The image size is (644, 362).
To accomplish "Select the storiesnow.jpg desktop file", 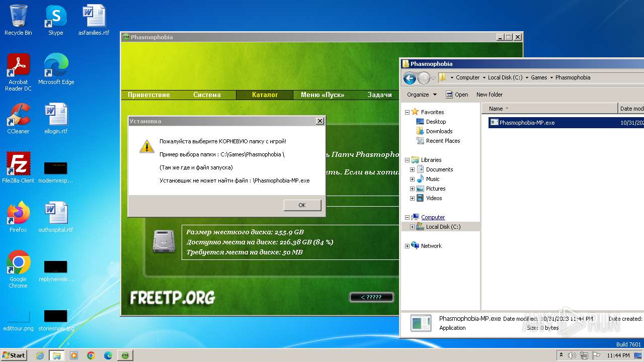I will pyautogui.click(x=56, y=321).
